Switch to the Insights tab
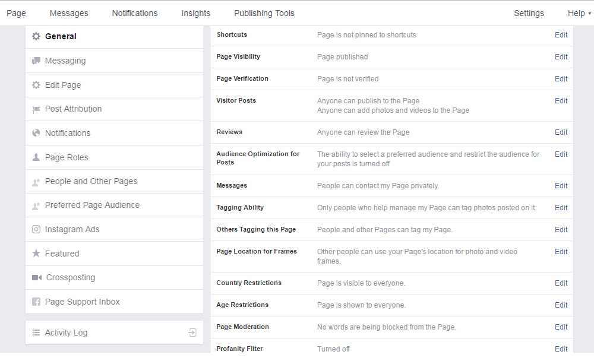The width and height of the screenshot is (594, 364). pos(195,13)
